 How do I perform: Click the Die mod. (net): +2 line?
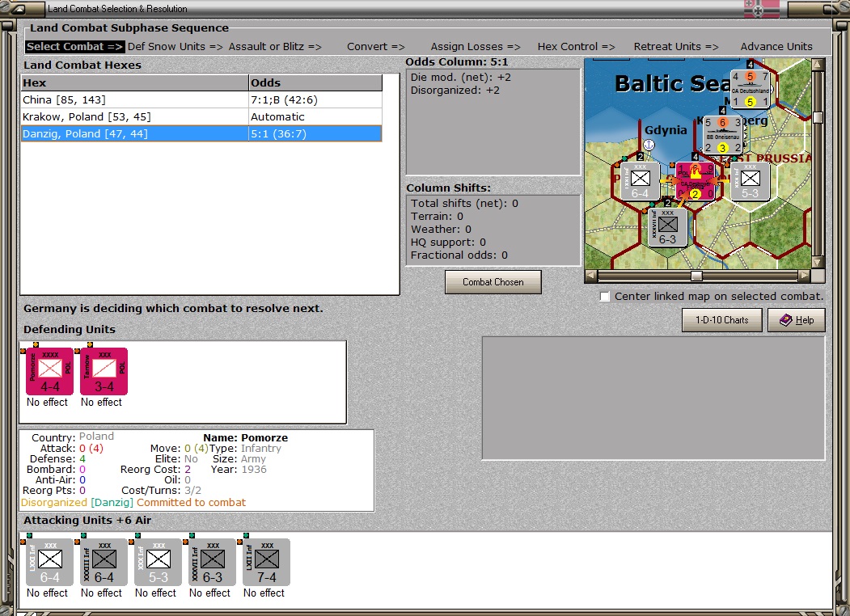click(x=461, y=77)
